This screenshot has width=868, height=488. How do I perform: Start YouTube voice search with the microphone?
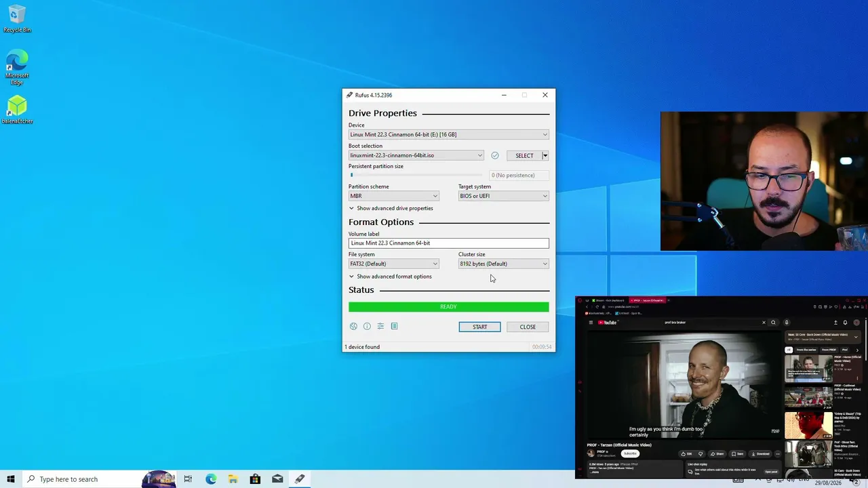pos(787,323)
